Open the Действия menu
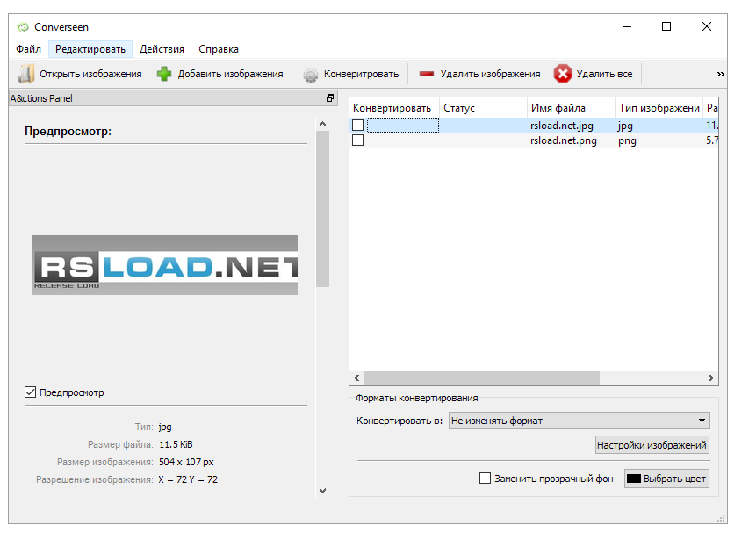 pos(162,49)
